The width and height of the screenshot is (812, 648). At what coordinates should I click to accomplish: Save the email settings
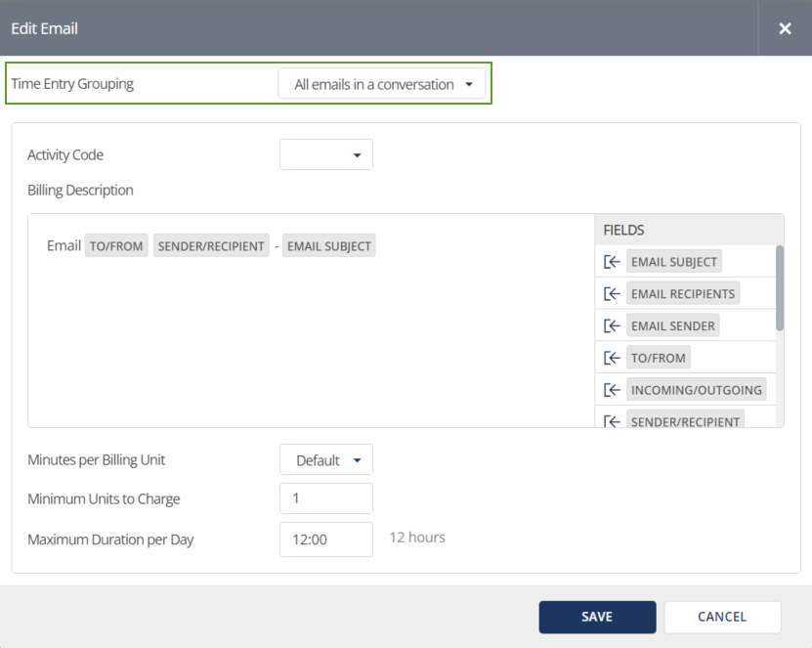pyautogui.click(x=597, y=617)
